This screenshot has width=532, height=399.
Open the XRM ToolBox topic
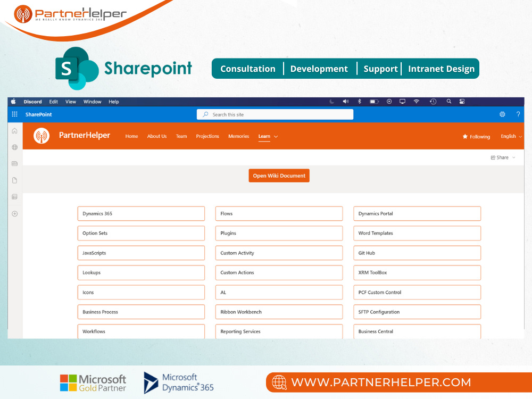[417, 272]
